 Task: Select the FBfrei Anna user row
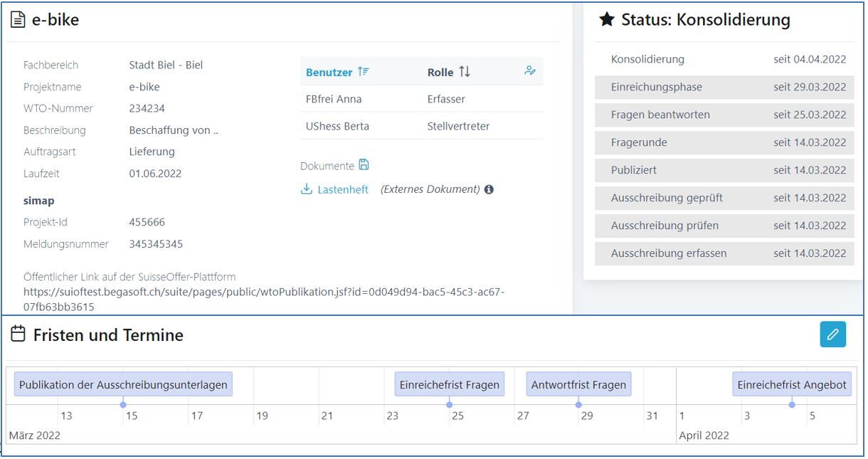(422, 99)
